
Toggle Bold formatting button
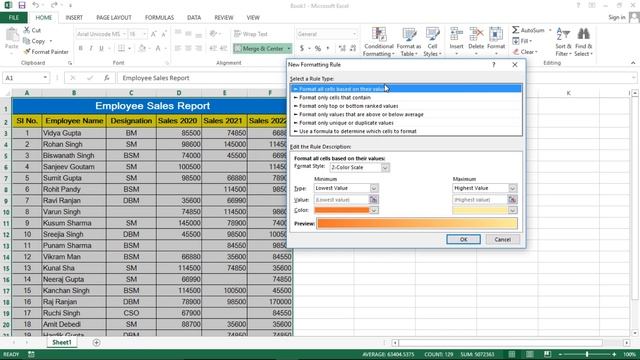[x=81, y=48]
